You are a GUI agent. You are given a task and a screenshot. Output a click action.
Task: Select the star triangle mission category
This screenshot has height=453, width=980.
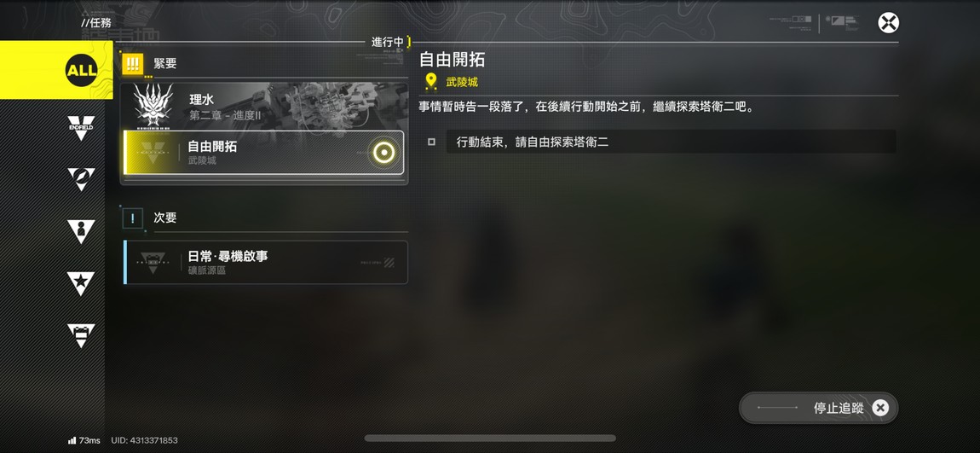coord(81,283)
